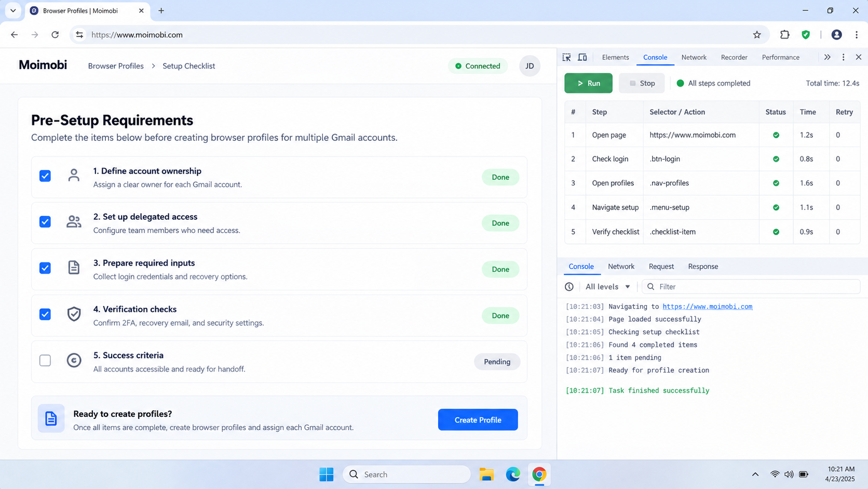Screen dimensions: 868x489
Task: Open the Performance tab
Action: click(780, 57)
